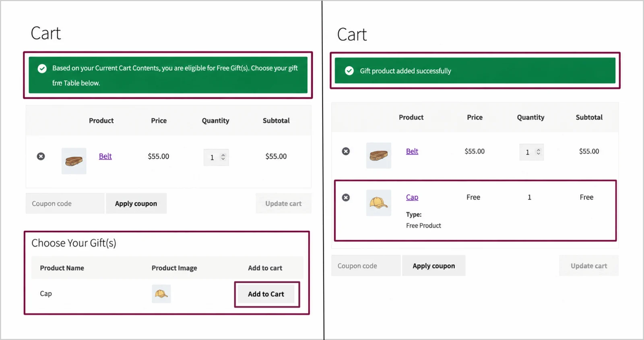Screen dimensions: 644x340
Task: Click Update cart in left cart
Action: [283, 203]
